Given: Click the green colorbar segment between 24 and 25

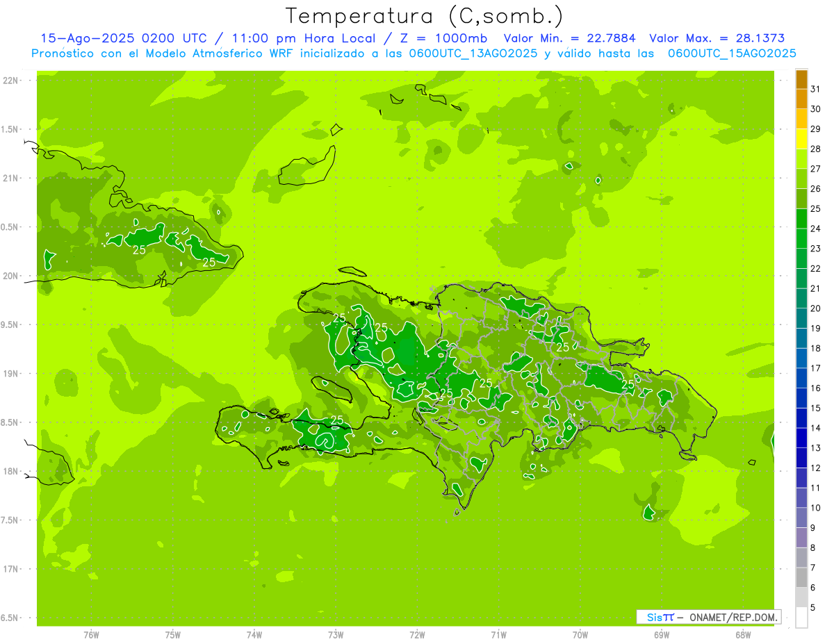Looking at the screenshot, I should (801, 219).
